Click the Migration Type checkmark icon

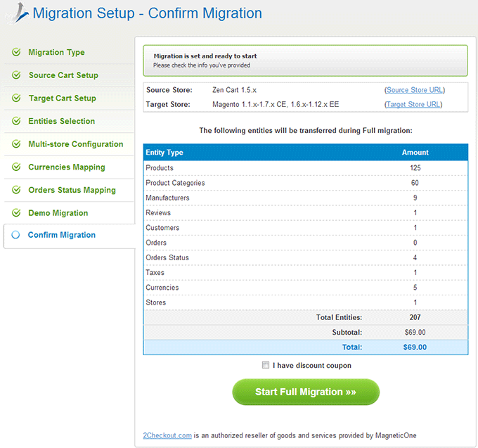click(x=16, y=52)
